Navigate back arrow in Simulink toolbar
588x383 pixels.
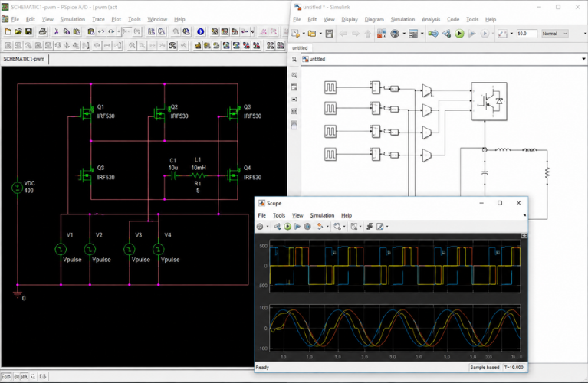pyautogui.click(x=343, y=34)
